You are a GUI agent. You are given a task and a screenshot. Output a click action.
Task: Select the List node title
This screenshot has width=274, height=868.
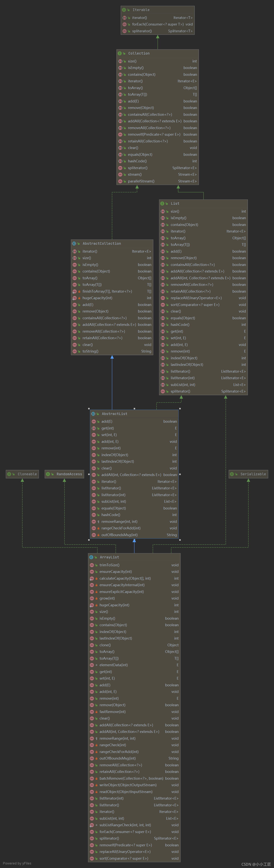pos(175,204)
